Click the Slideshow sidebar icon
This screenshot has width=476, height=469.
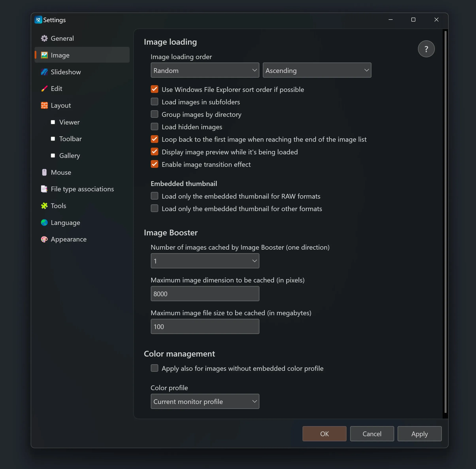coord(44,72)
